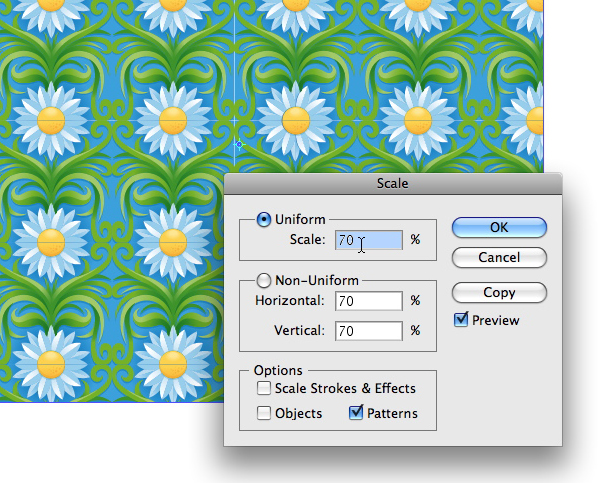Enable Scale Strokes & Effects option
The image size is (600, 483).
(264, 388)
